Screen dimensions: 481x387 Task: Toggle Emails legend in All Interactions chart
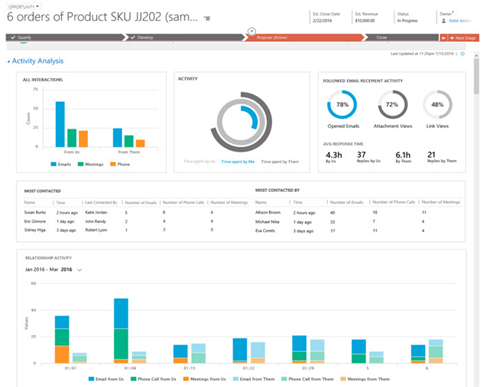(61, 164)
